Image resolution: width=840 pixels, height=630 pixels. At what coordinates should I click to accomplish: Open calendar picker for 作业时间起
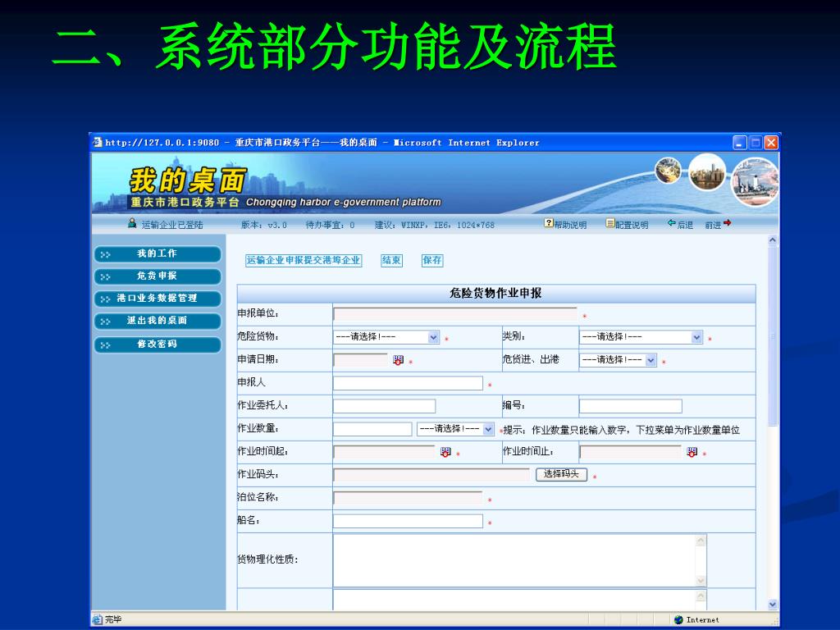click(445, 452)
